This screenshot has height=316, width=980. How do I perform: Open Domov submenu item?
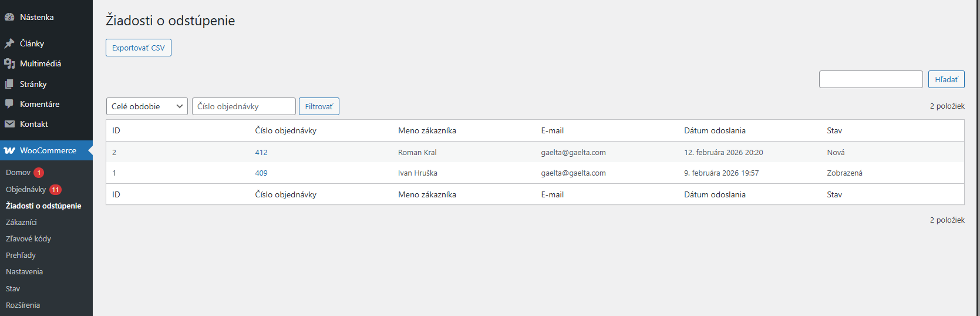click(18, 173)
